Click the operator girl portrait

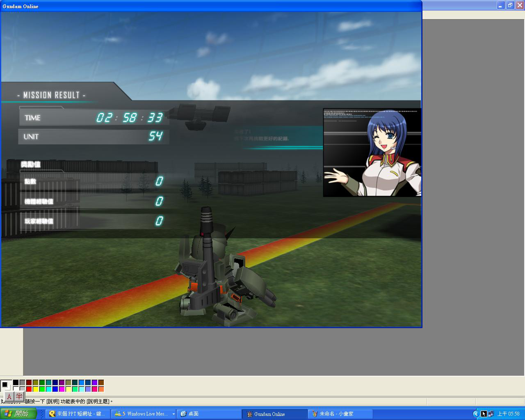(372, 153)
